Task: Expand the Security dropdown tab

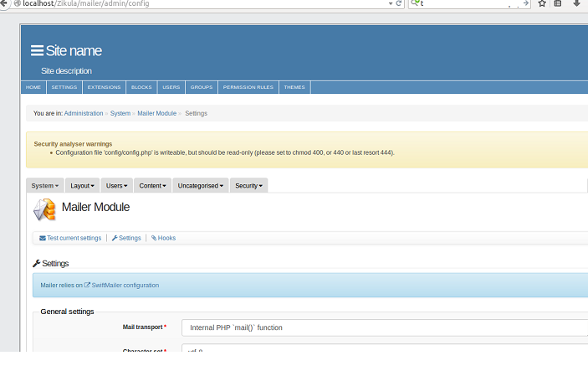Action: click(249, 185)
